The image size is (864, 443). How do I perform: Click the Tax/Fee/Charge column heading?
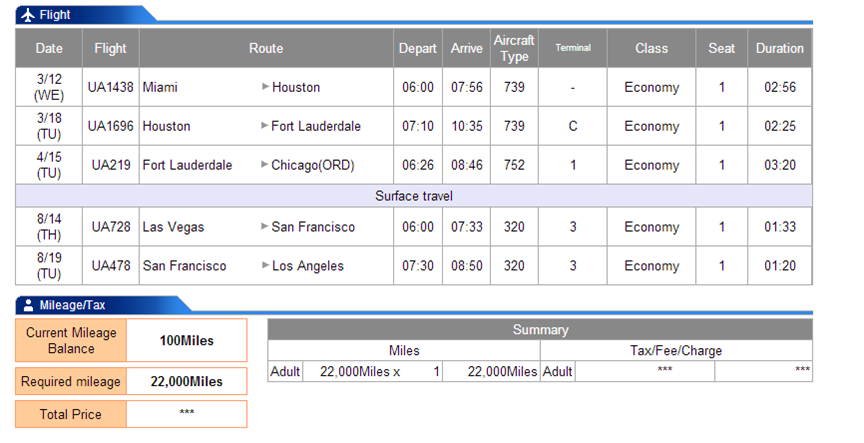coord(676,350)
